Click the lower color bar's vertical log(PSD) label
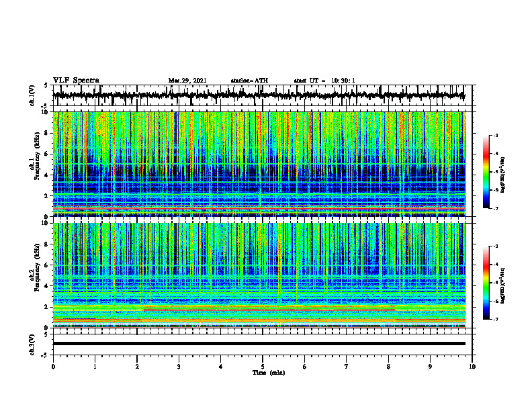Screen dimensions: 532x411 (503, 285)
